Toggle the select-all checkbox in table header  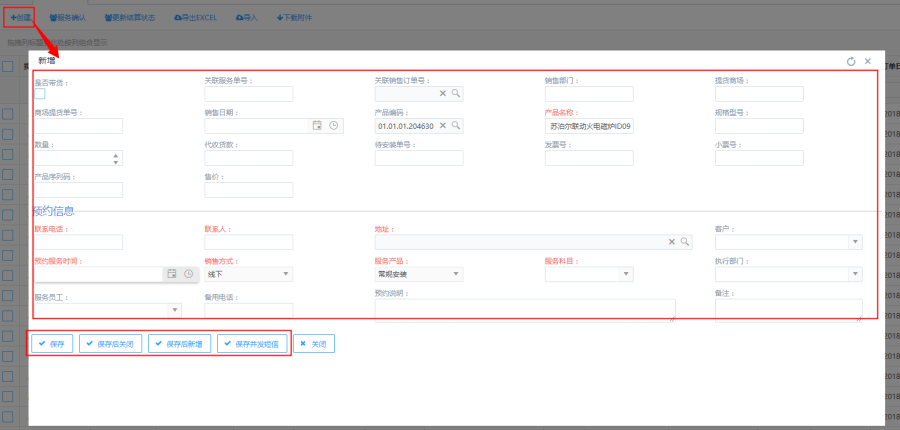(7, 66)
